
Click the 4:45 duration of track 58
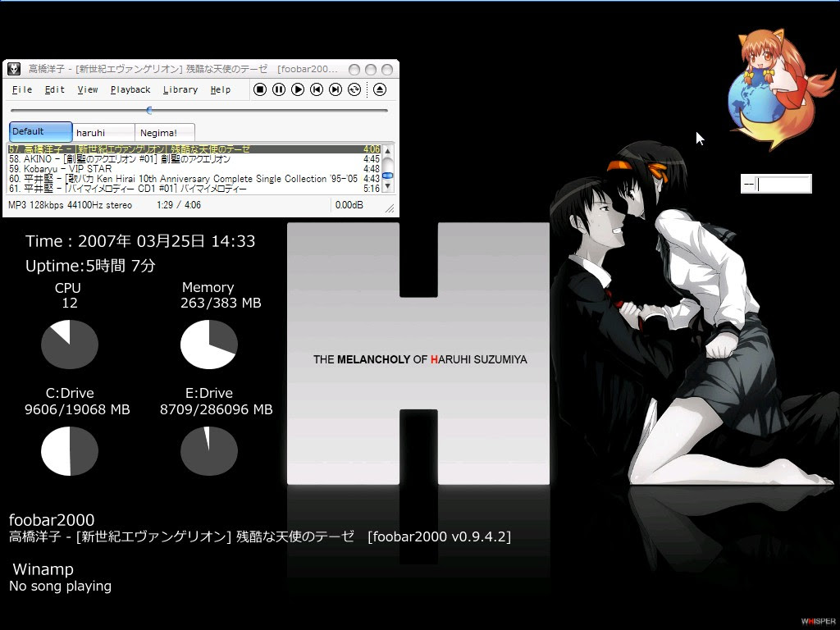click(x=372, y=159)
